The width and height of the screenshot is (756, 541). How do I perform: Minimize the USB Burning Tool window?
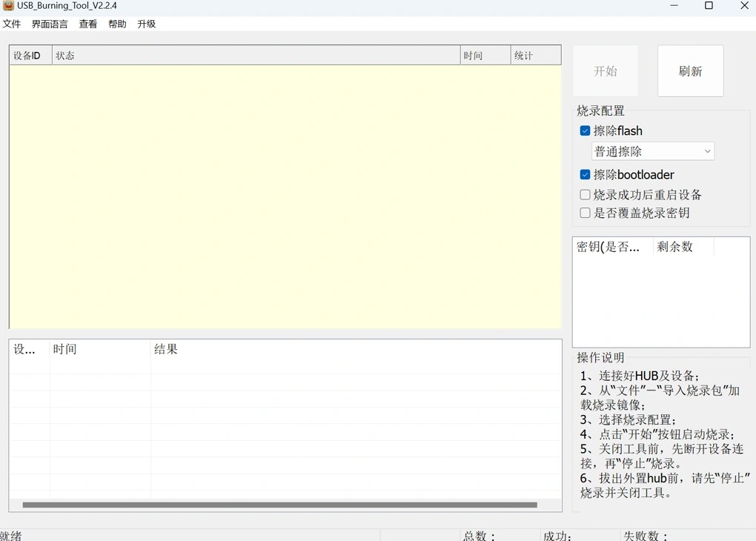point(674,5)
